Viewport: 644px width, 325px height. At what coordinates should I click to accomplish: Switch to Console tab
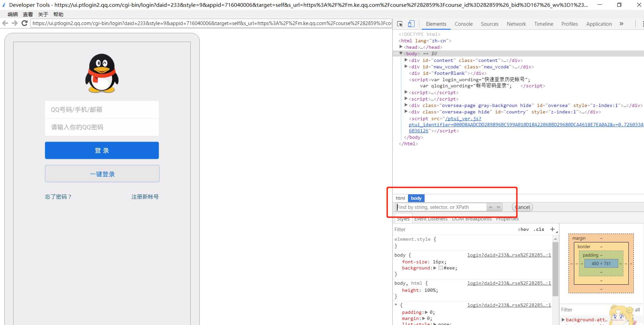pyautogui.click(x=464, y=24)
